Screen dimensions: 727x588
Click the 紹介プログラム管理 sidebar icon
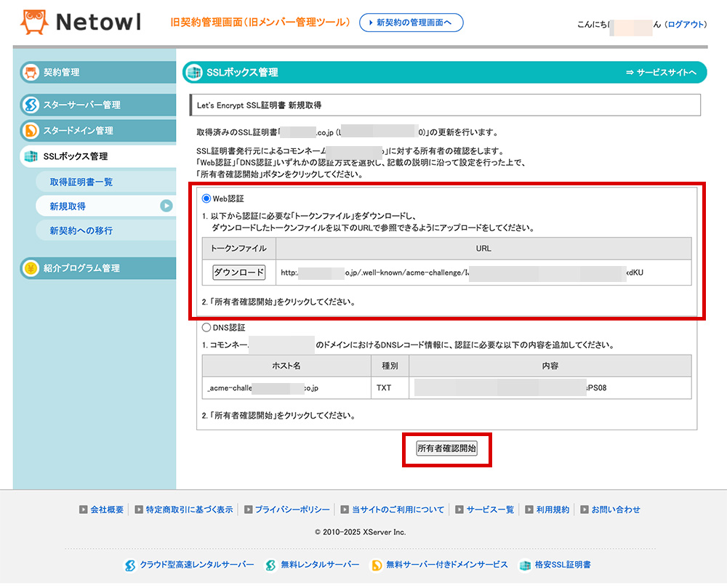point(31,267)
